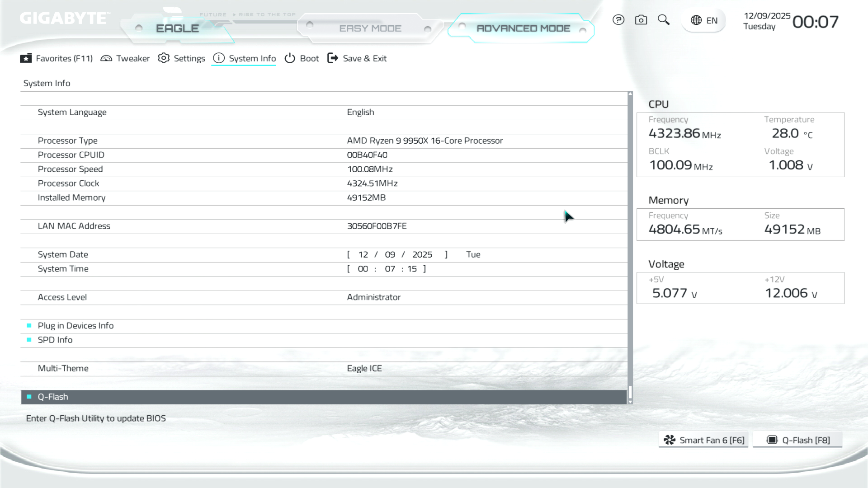Screen dimensions: 868x488
Task: Click the System Date year field
Action: pyautogui.click(x=422, y=254)
